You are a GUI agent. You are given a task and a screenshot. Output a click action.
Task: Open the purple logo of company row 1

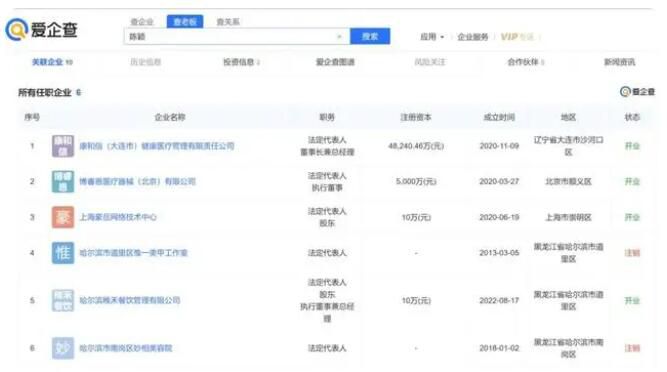click(x=63, y=146)
